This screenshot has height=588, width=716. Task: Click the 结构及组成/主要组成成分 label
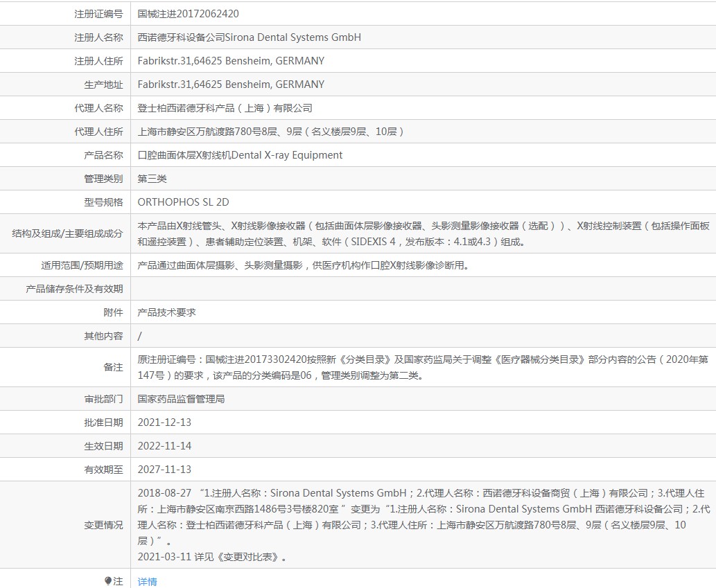point(68,233)
